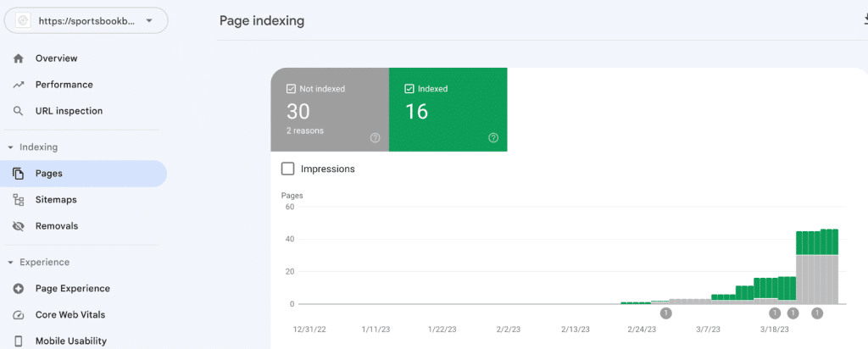Click the Performance trend icon
This screenshot has height=349, width=868.
click(19, 85)
